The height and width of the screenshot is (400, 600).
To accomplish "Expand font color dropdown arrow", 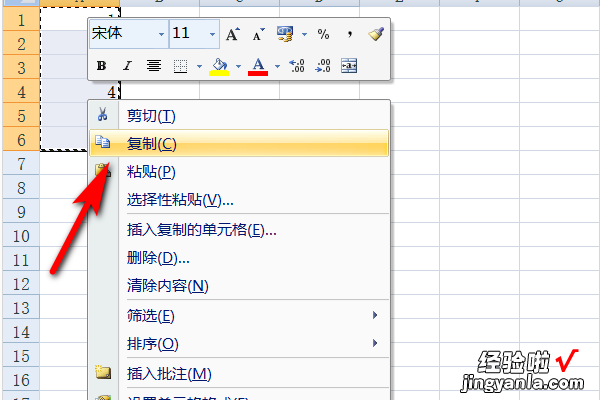I will pos(277,67).
